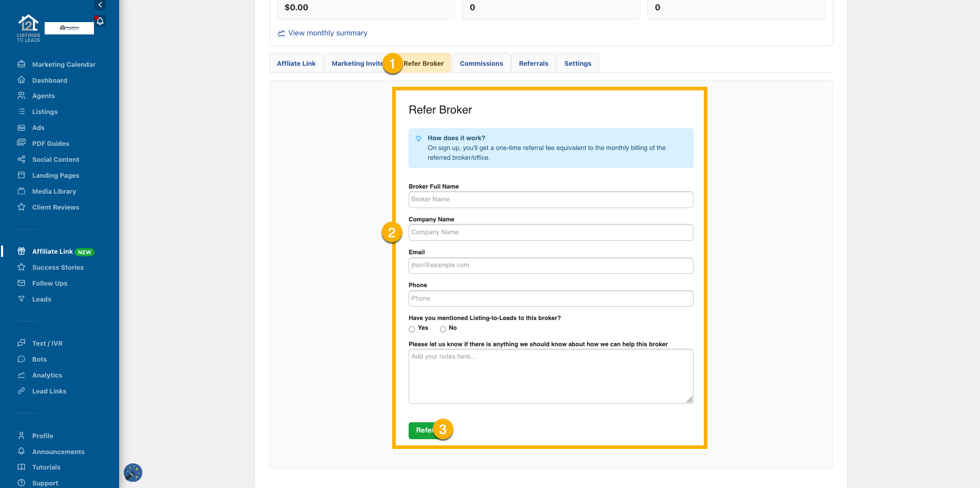Click the notification bell icon

pos(100,22)
